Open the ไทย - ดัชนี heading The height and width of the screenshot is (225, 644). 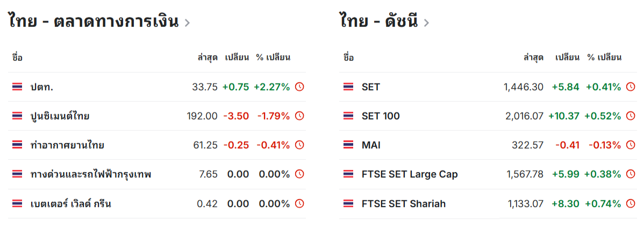pos(379,21)
